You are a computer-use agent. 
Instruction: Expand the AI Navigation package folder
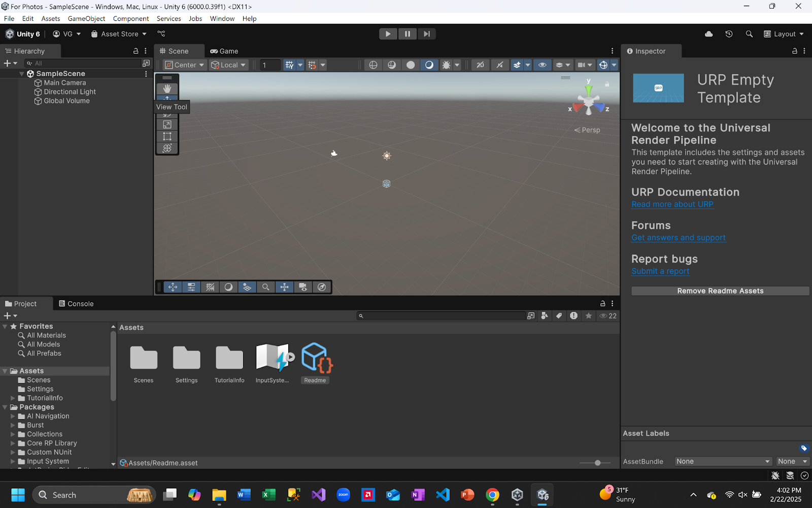point(13,416)
